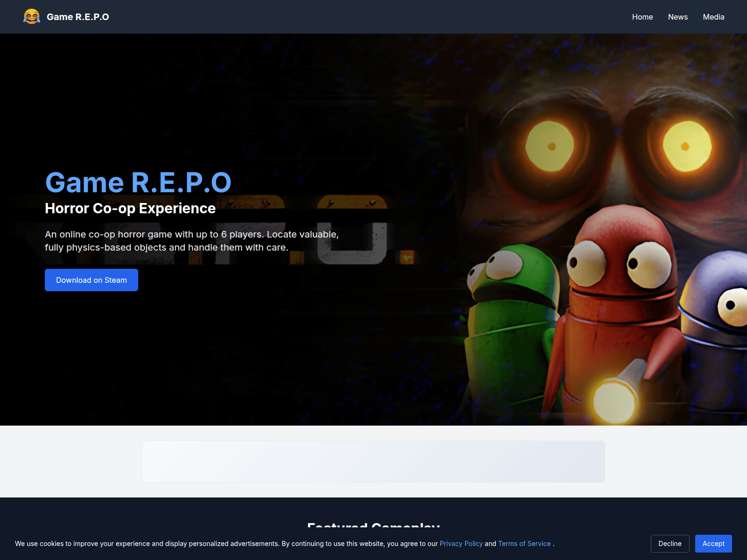Click the empty ad banner placeholder

click(373, 462)
